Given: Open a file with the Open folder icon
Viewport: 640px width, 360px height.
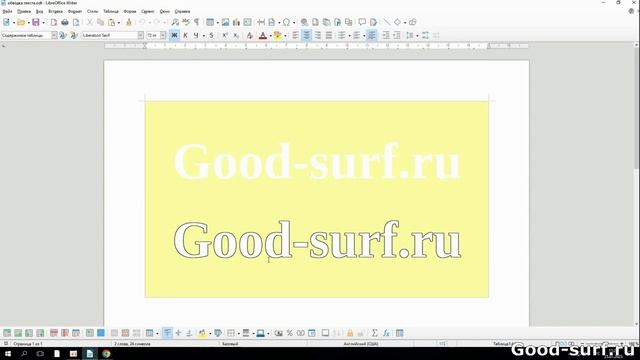Looking at the screenshot, I should [21, 22].
